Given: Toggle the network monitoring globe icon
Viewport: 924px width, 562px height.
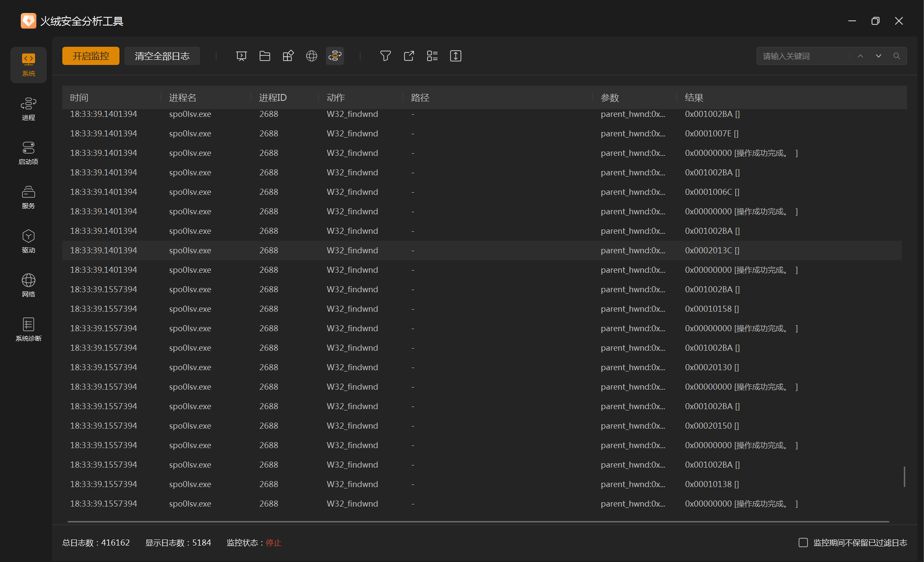Looking at the screenshot, I should (x=311, y=56).
